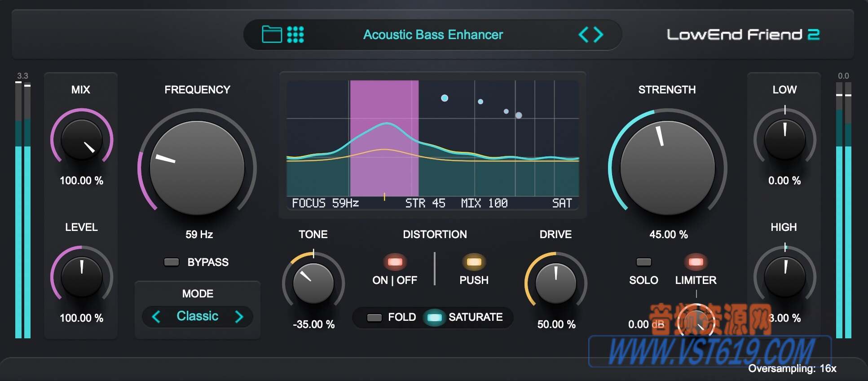
Task: Click the input level meter
Action: pos(23,210)
